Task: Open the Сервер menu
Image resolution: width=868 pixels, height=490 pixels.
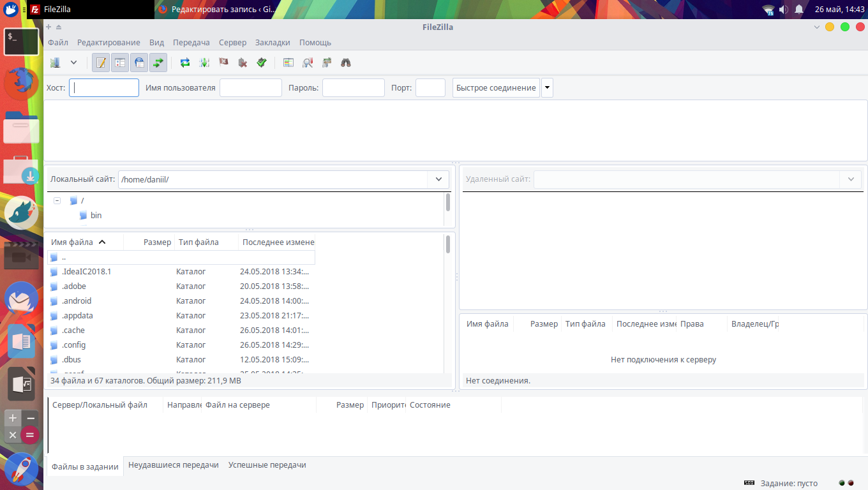Action: (232, 42)
